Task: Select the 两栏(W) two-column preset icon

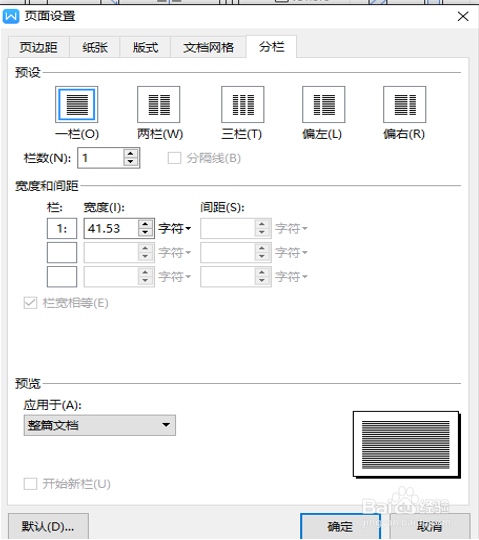Action: [159, 105]
